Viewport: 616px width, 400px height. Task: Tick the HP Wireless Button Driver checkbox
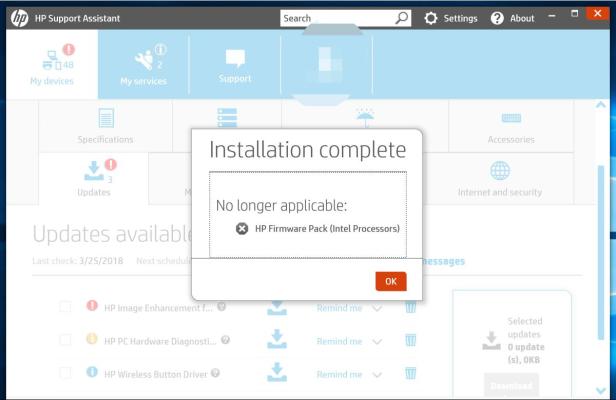65,373
